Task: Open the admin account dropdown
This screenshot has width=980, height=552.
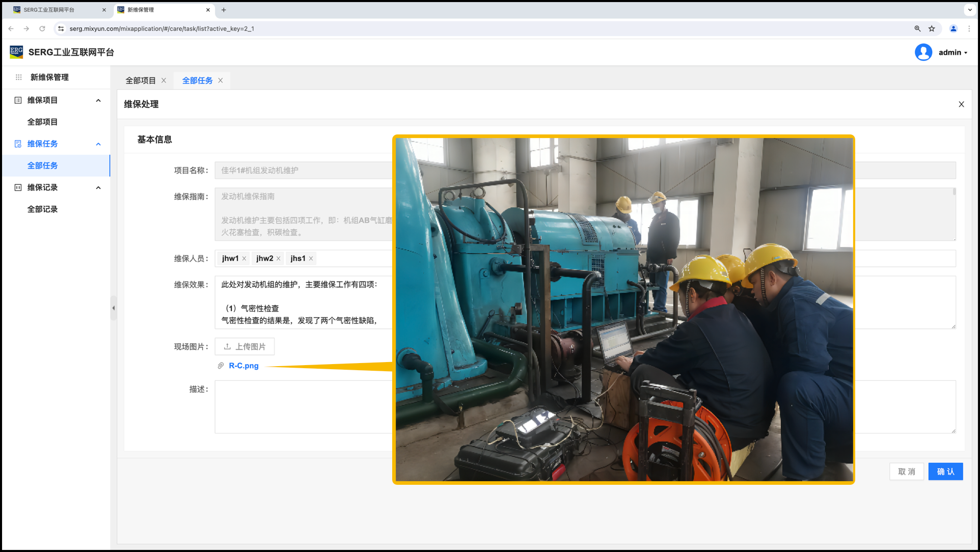Action: [x=952, y=52]
